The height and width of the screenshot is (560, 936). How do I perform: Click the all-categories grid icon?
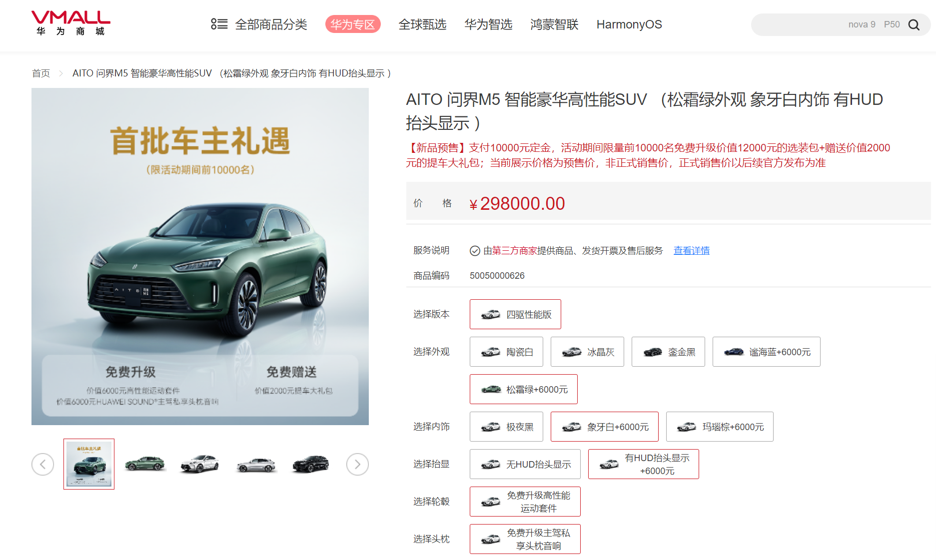[x=218, y=23]
